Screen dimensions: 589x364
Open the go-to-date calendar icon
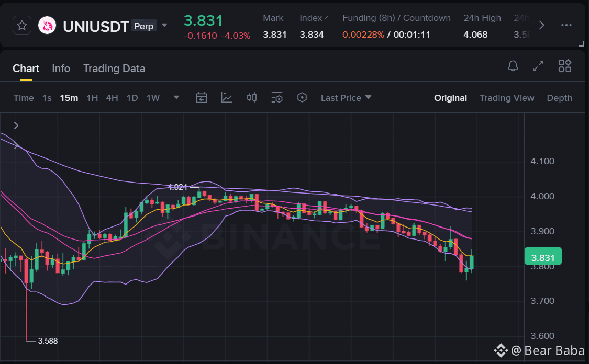click(x=202, y=98)
